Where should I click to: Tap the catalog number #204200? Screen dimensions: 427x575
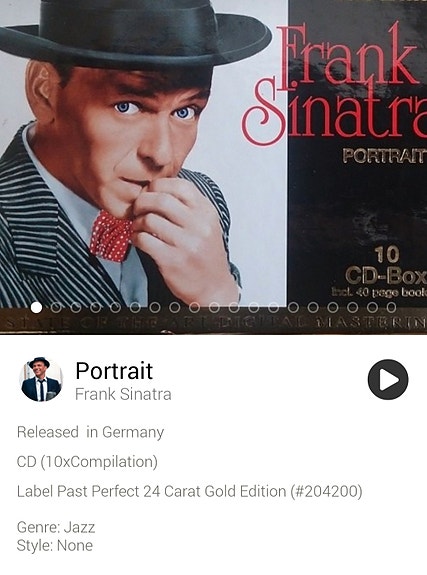pos(326,491)
